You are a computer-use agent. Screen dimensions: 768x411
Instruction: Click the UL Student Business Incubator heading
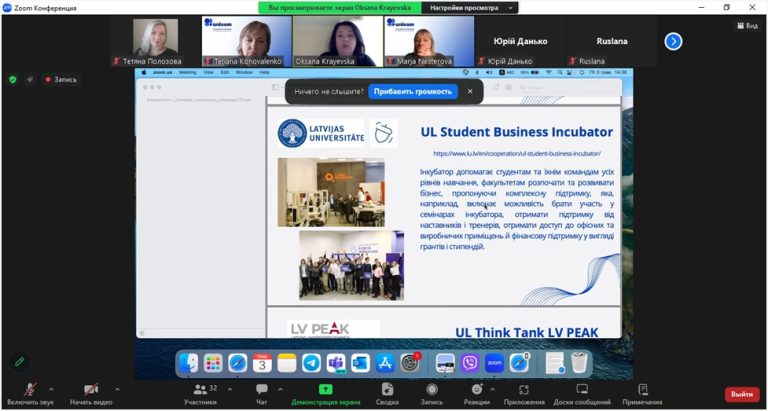(x=517, y=132)
